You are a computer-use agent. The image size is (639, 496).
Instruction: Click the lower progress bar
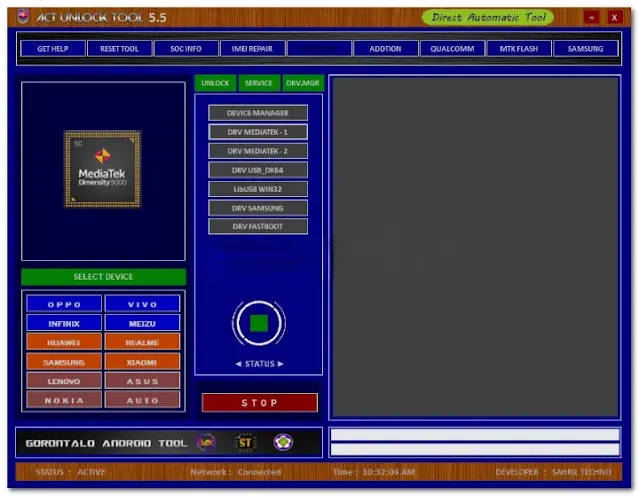[475, 449]
